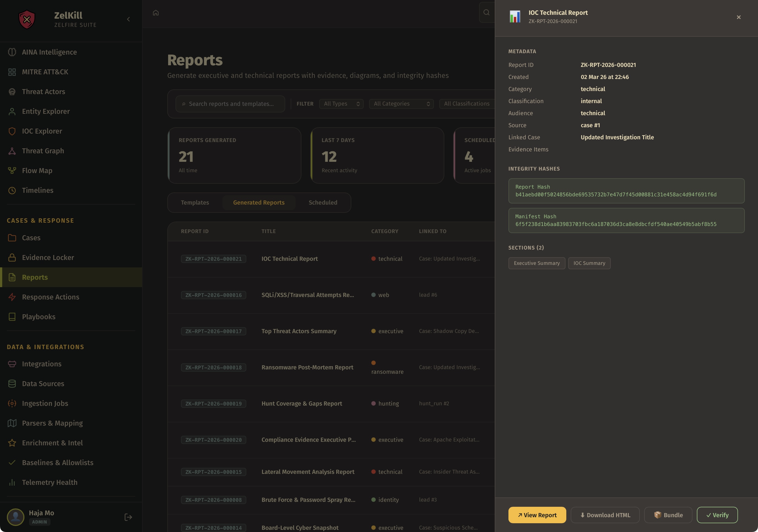Switch to the Templates tab
The width and height of the screenshot is (758, 532).
click(x=195, y=203)
